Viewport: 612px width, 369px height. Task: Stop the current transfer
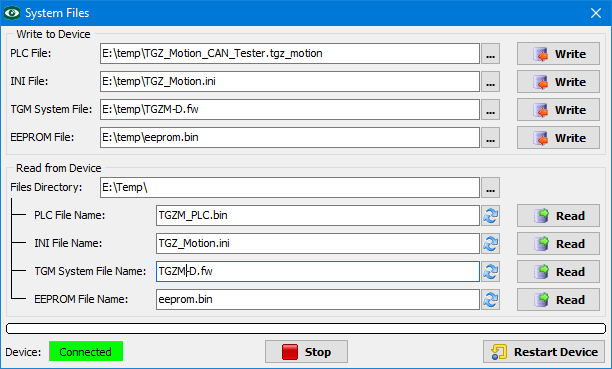306,352
